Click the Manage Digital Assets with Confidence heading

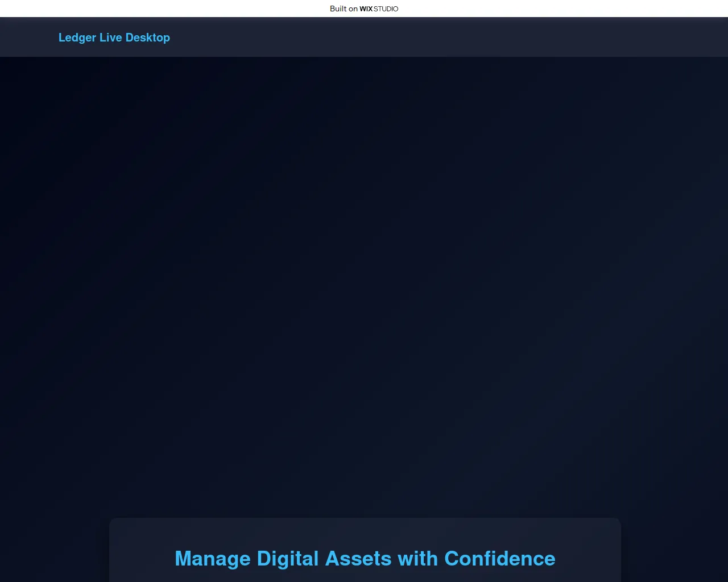pyautogui.click(x=365, y=559)
